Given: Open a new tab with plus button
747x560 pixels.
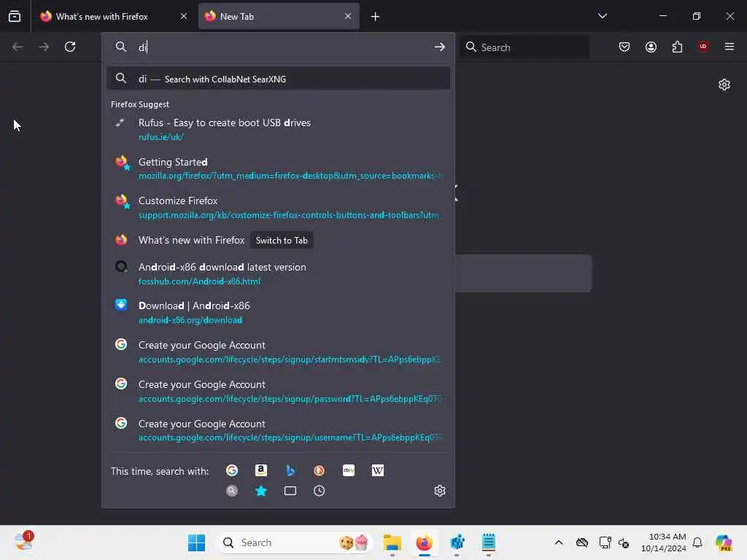Looking at the screenshot, I should pos(375,17).
